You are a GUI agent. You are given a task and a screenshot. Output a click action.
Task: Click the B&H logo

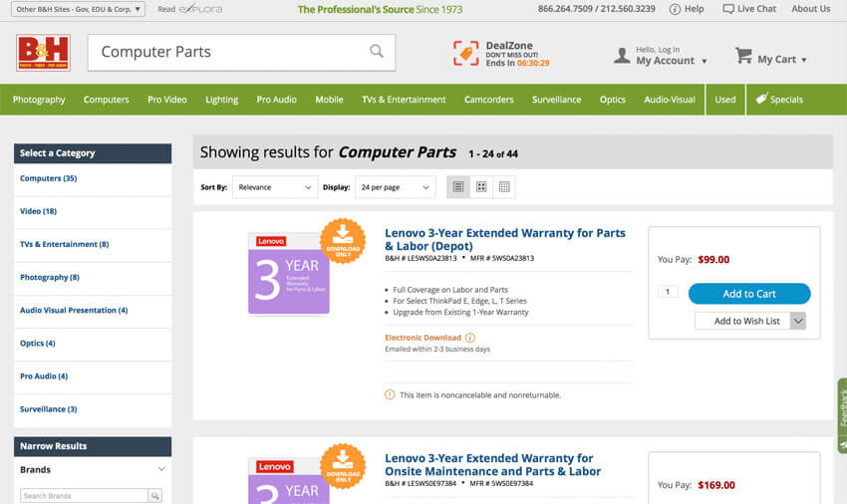coord(43,53)
